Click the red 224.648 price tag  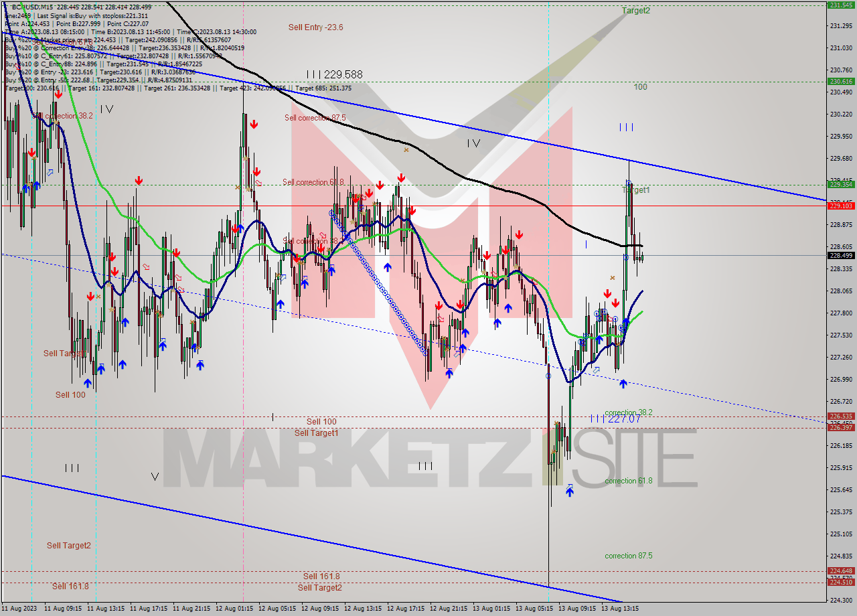click(840, 571)
